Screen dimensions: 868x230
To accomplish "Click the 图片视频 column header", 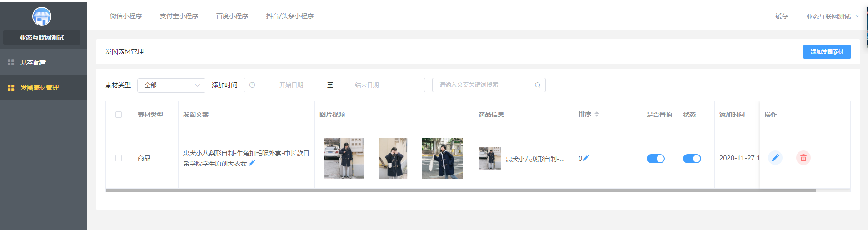I will [332, 115].
